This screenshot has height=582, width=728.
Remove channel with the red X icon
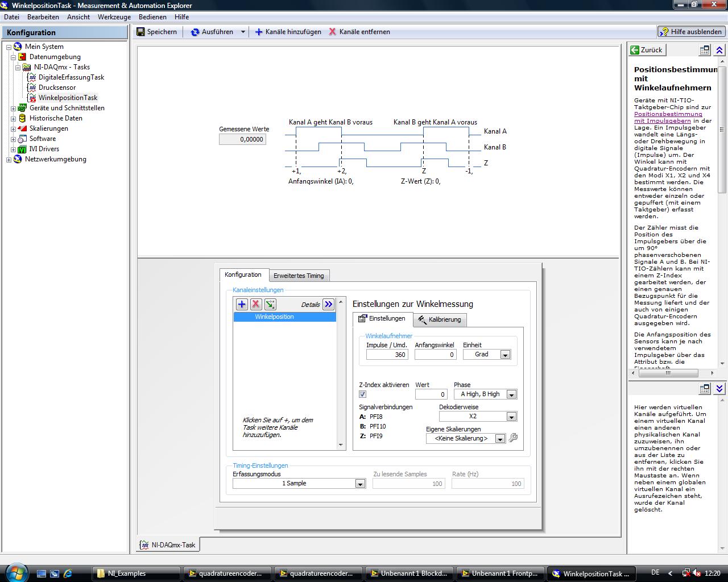(x=256, y=304)
